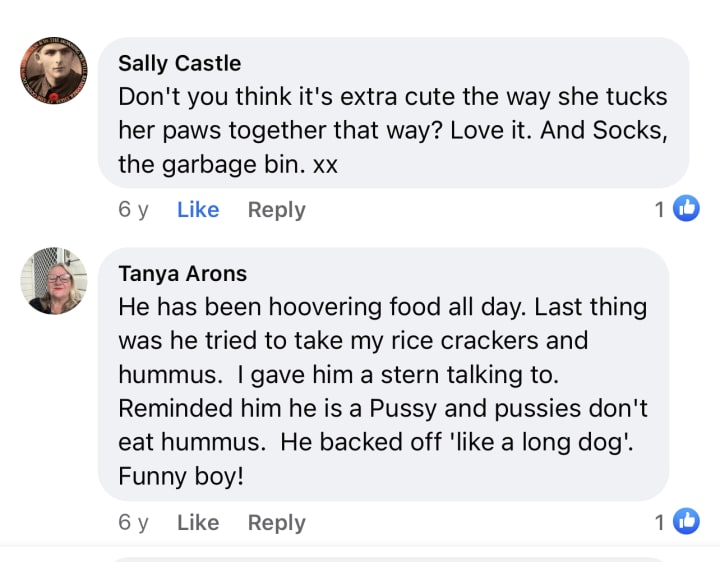The image size is (720, 562).
Task: Open Sally Castle's profile via name
Action: tap(179, 63)
